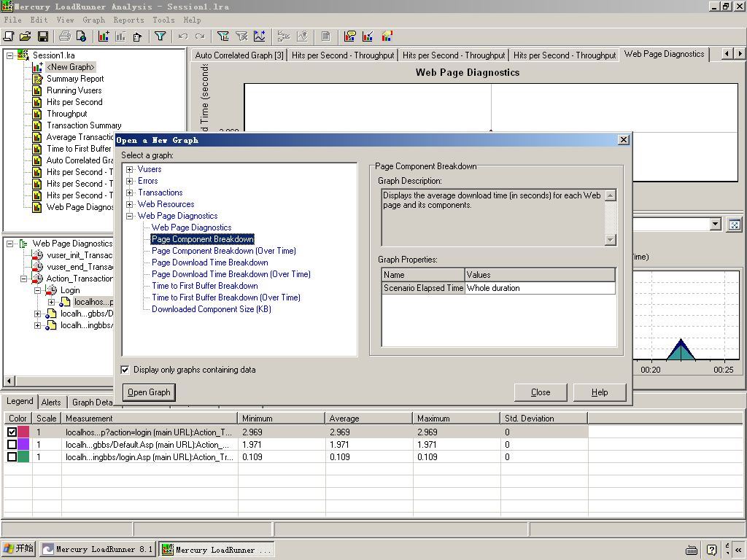Click the help question-mark tray icon
The image size is (747, 560).
tap(712, 550)
